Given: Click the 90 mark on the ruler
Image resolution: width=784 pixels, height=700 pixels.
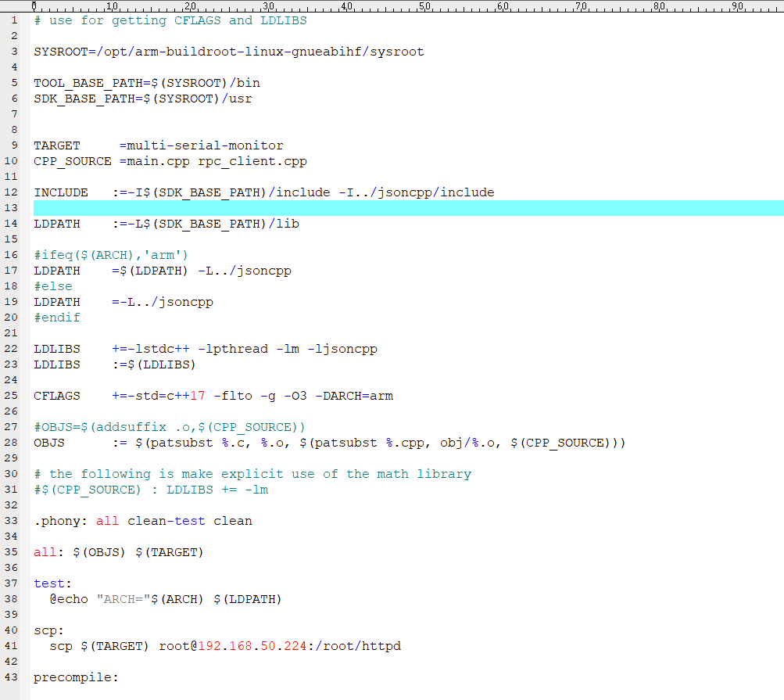Looking at the screenshot, I should [x=736, y=6].
